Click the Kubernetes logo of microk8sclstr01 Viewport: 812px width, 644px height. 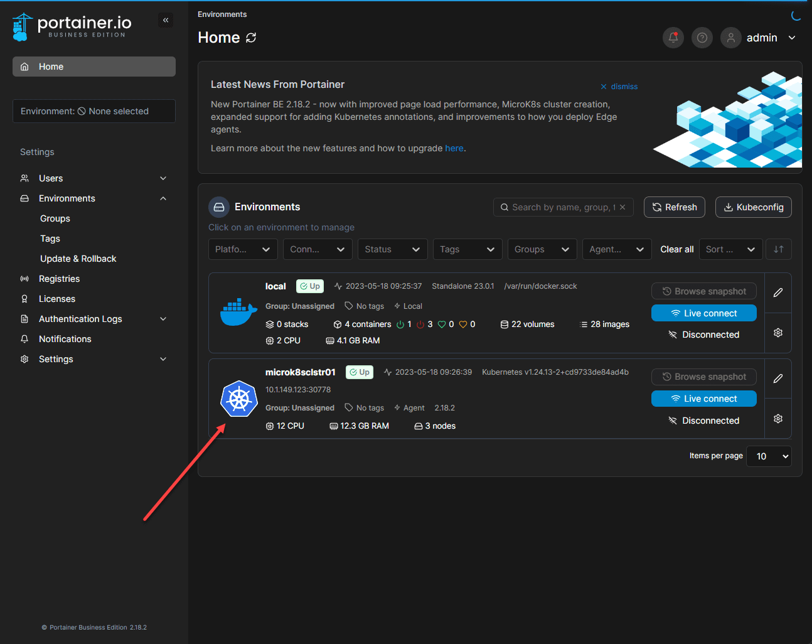pyautogui.click(x=239, y=399)
